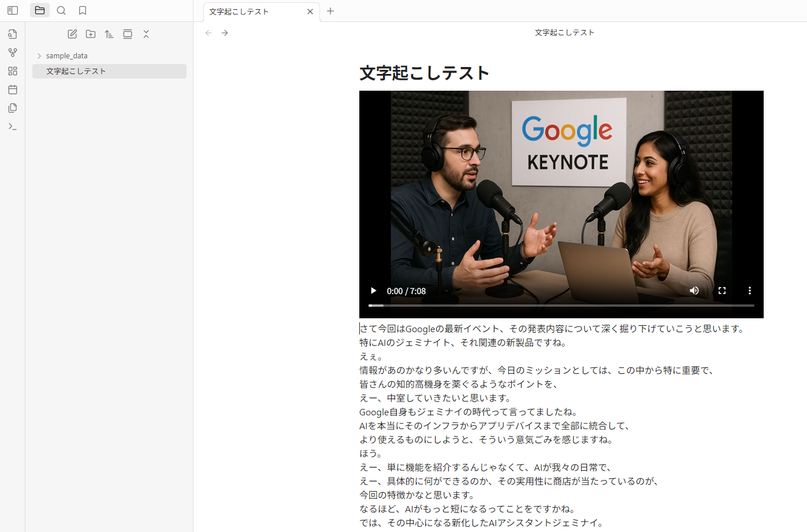The height and width of the screenshot is (532, 807).
Task: Collapse all folders in explorer
Action: tap(146, 34)
